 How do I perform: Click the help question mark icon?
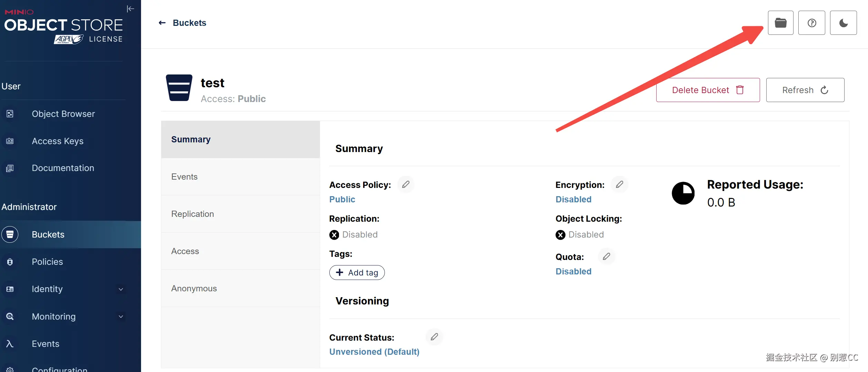(811, 23)
